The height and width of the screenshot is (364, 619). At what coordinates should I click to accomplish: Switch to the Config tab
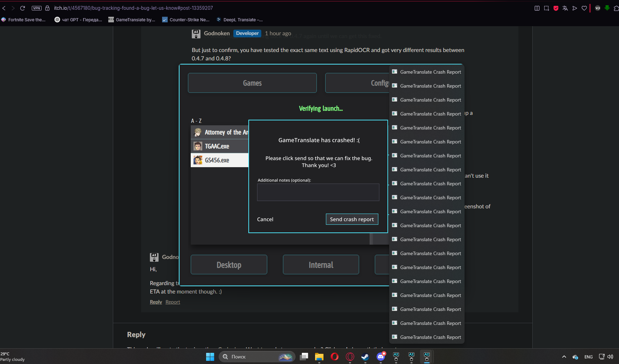pos(357,83)
